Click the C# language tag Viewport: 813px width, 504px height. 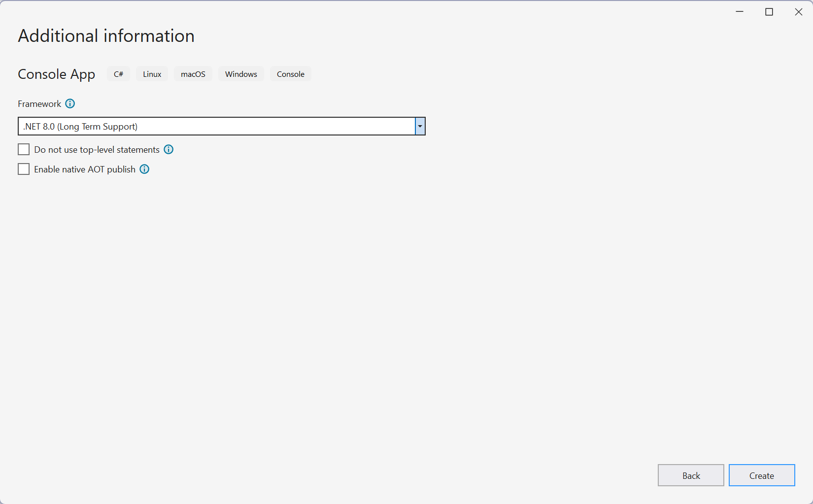tap(118, 74)
